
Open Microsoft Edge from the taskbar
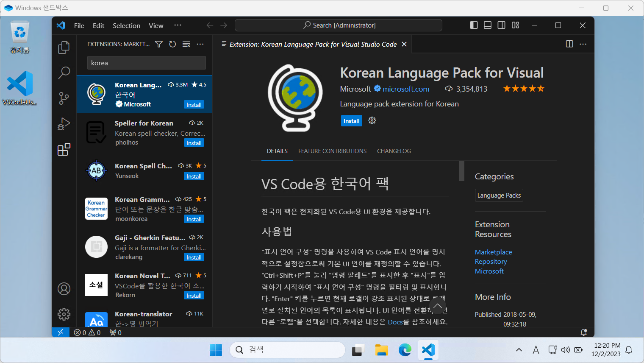pos(405,350)
